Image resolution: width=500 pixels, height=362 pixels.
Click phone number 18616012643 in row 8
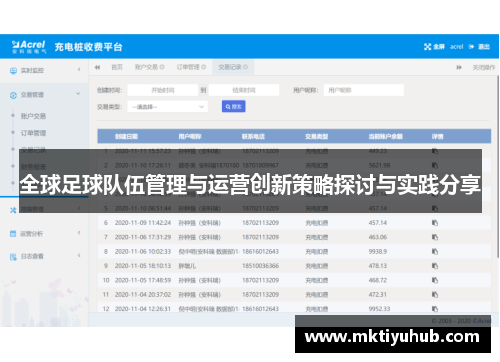coord(260,251)
